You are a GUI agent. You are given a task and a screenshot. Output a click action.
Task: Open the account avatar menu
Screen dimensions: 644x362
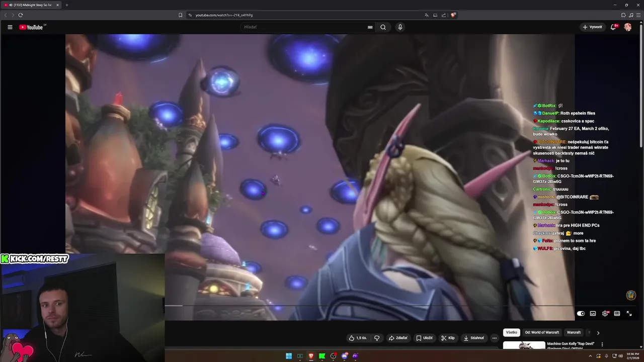tap(628, 27)
